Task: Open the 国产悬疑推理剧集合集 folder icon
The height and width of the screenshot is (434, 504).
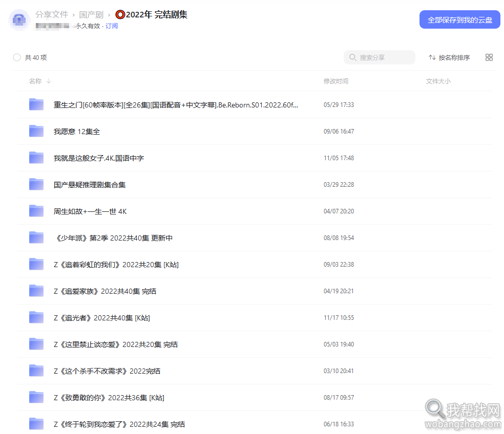Action: tap(36, 184)
